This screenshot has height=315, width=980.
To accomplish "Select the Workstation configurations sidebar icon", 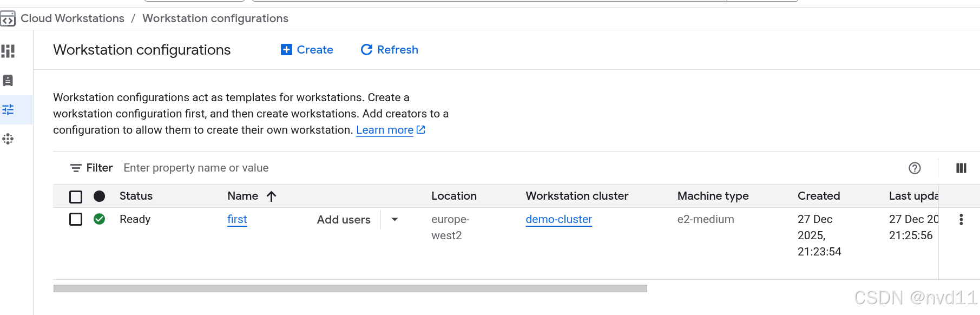I will (8, 110).
